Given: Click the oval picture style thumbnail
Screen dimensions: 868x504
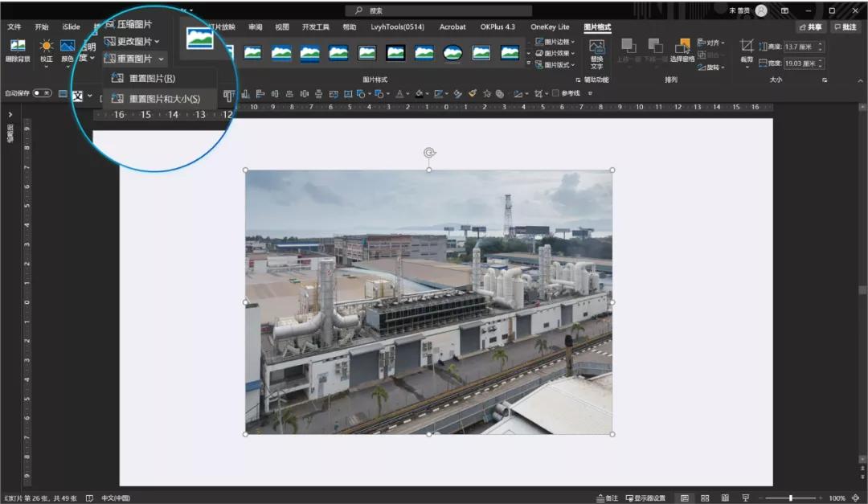Looking at the screenshot, I should pyautogui.click(x=452, y=52).
